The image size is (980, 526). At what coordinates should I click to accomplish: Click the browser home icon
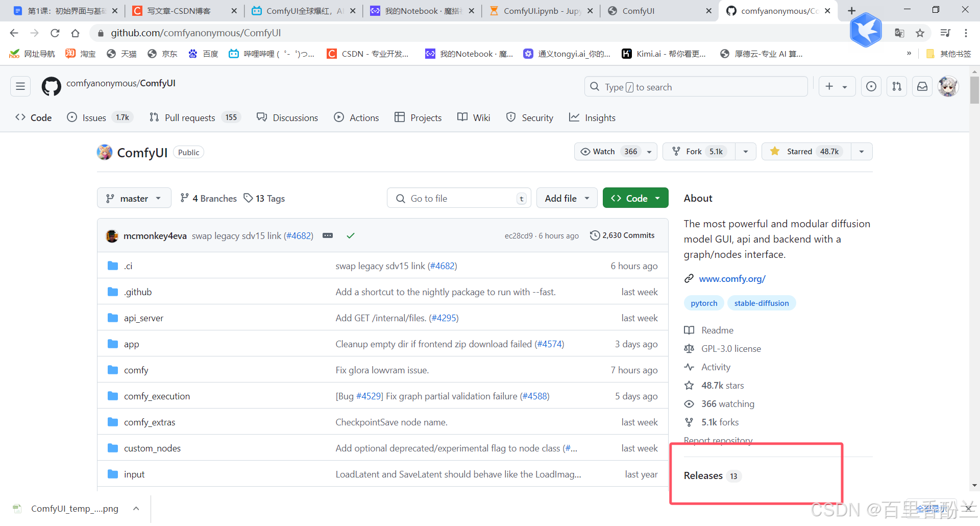coord(76,33)
